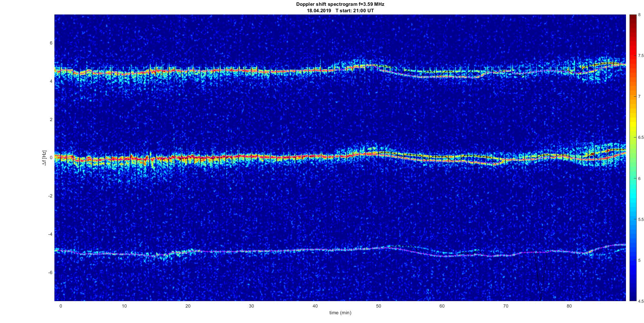Screen dimensions: 644x323
Task: Click y-axis tick label '2'
Action: click(51, 119)
